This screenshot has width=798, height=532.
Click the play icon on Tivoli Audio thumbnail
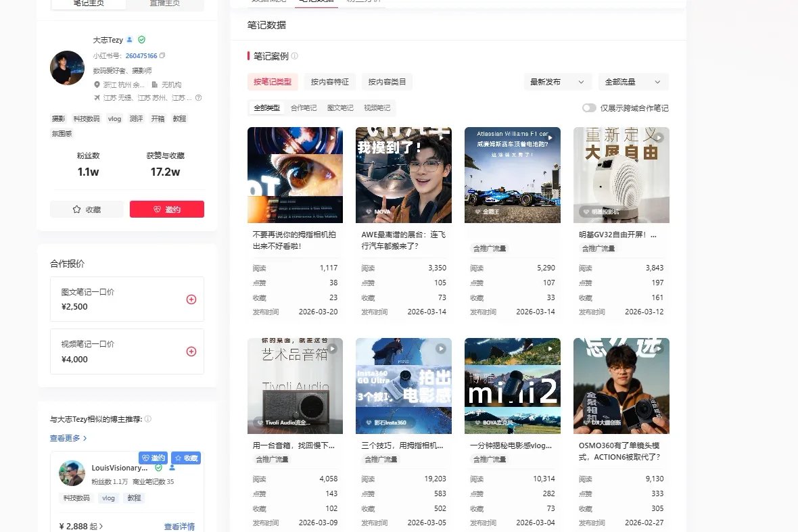332,348
